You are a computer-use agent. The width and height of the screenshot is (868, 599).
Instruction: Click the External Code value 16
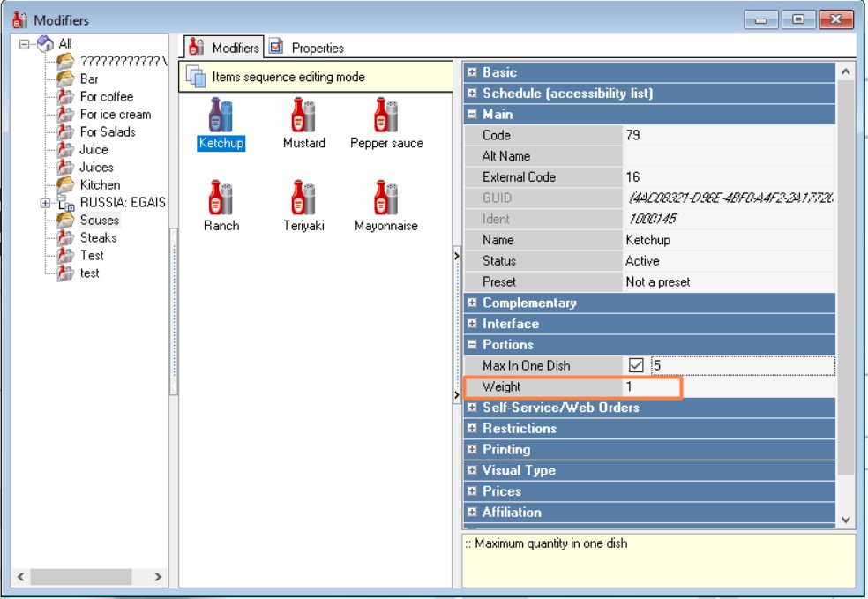pyautogui.click(x=632, y=177)
